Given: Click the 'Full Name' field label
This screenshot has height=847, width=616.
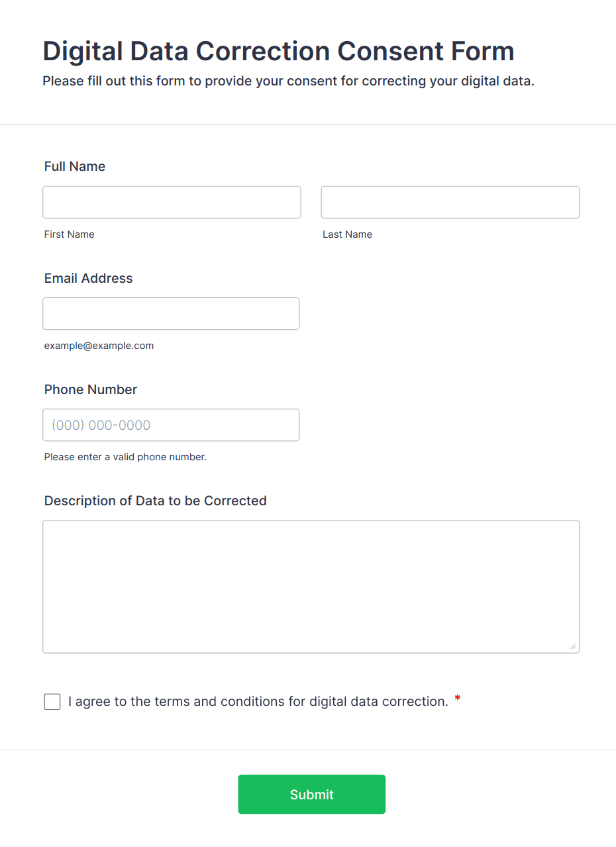Looking at the screenshot, I should [x=75, y=166].
